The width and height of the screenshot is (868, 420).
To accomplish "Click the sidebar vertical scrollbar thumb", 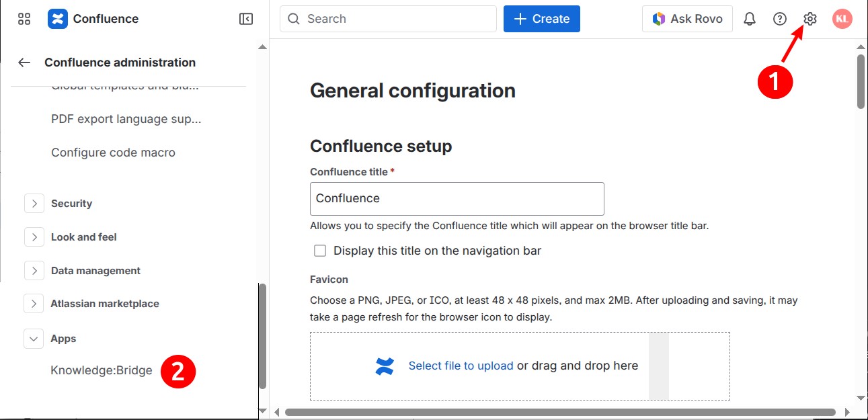I will click(263, 336).
